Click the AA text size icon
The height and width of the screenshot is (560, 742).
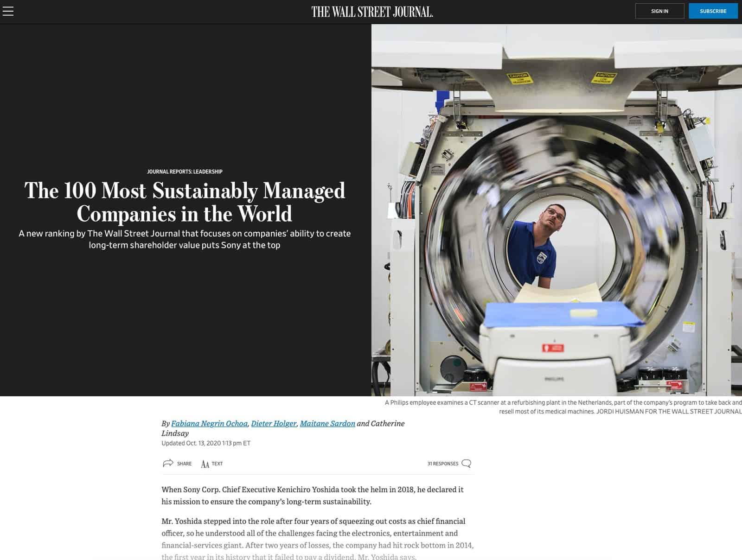coord(205,464)
